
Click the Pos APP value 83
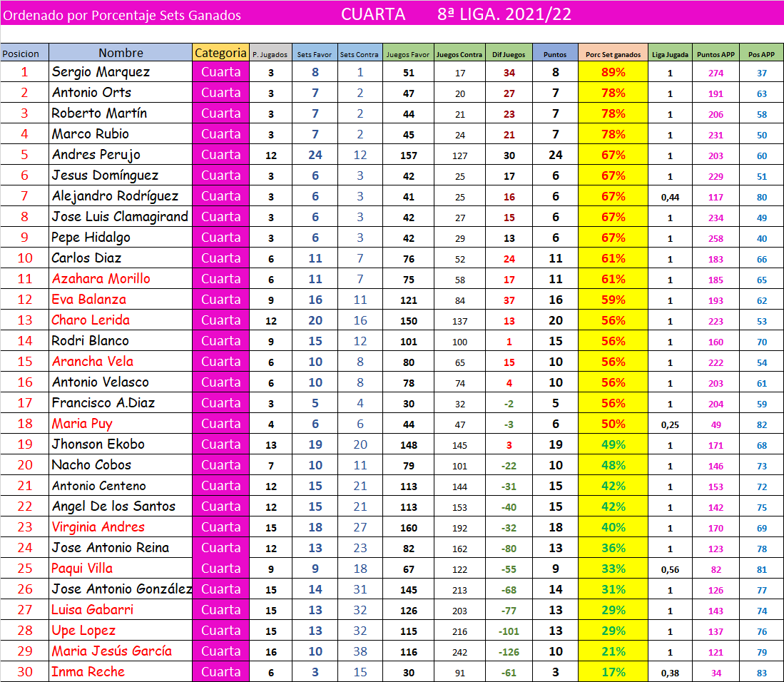tap(761, 673)
